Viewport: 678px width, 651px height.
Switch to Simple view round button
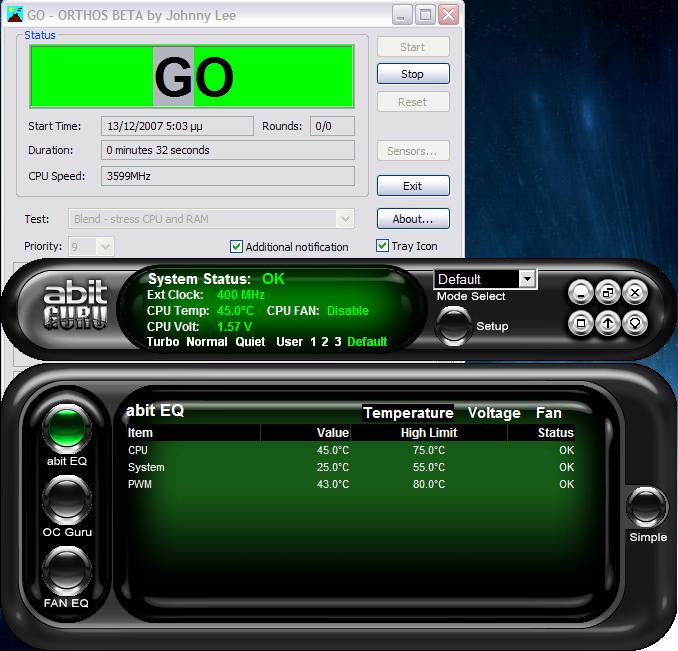pos(646,507)
